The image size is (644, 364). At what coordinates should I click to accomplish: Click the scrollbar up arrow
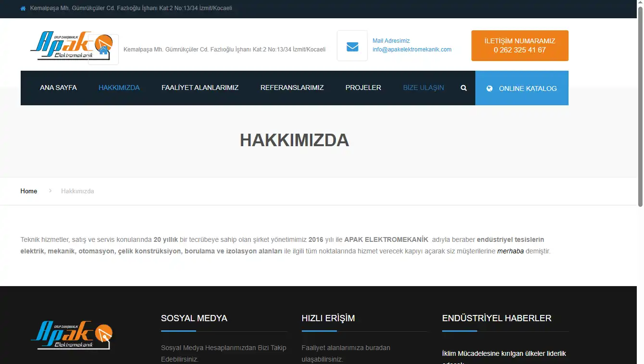click(x=640, y=3)
